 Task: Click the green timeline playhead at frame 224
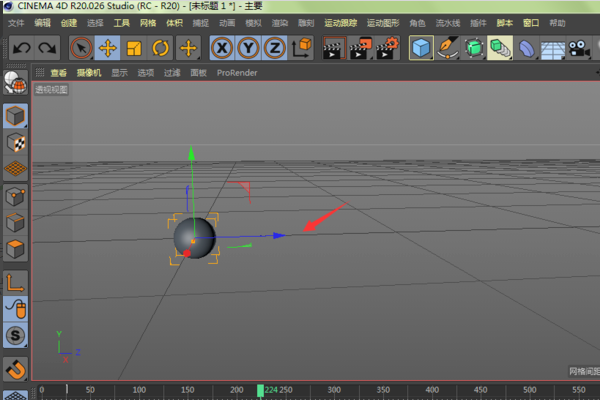[x=261, y=390]
